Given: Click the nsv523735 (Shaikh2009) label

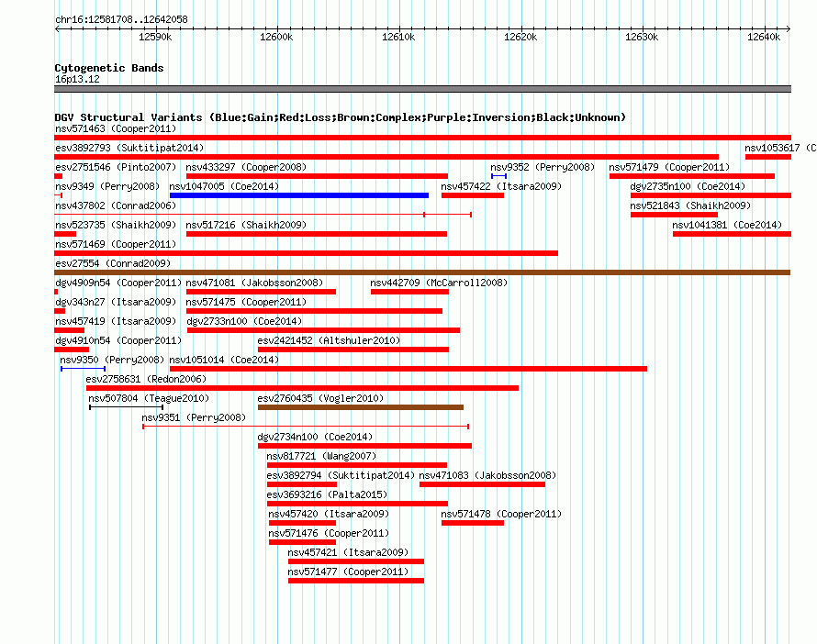Looking at the screenshot, I should click(x=116, y=225).
